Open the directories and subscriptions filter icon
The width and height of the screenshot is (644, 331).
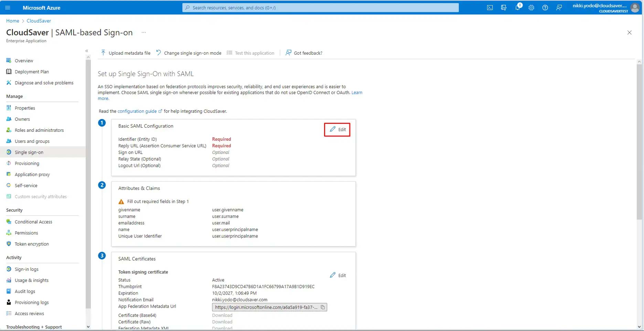tap(504, 8)
